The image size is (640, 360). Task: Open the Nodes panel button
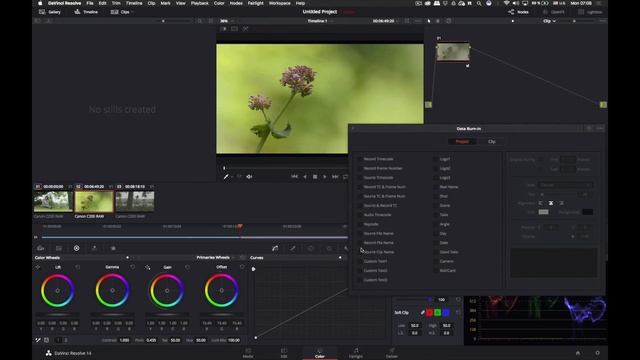tap(518, 12)
